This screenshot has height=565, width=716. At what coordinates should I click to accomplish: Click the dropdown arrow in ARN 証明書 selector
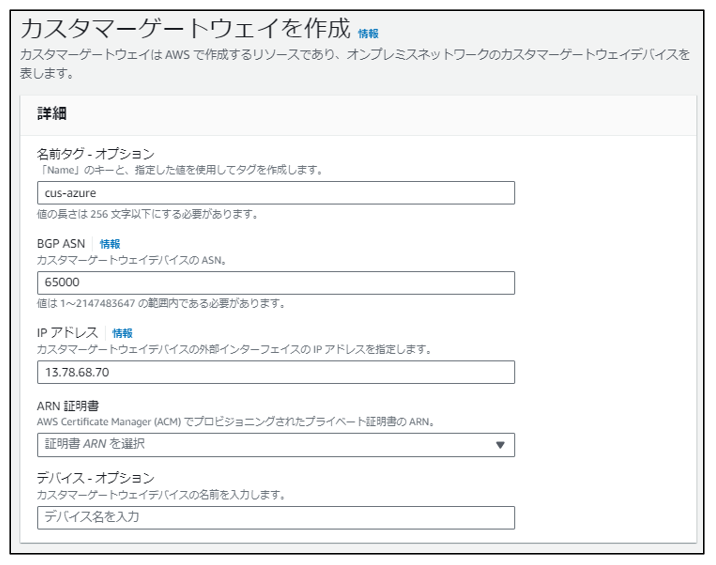click(500, 445)
